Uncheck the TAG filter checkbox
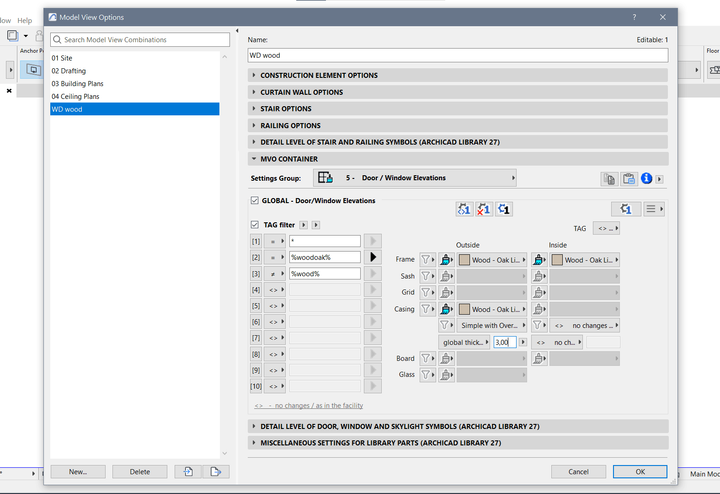 click(255, 225)
